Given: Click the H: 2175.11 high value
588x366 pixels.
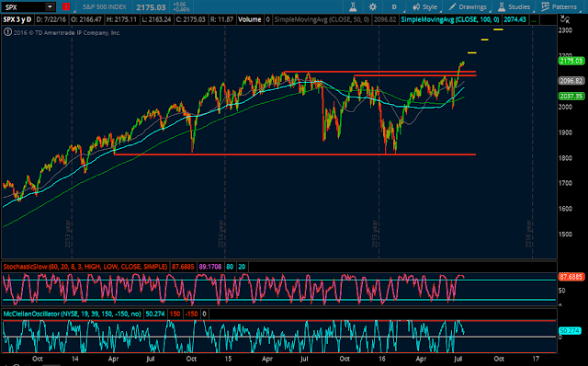Looking at the screenshot, I should tap(122, 19).
